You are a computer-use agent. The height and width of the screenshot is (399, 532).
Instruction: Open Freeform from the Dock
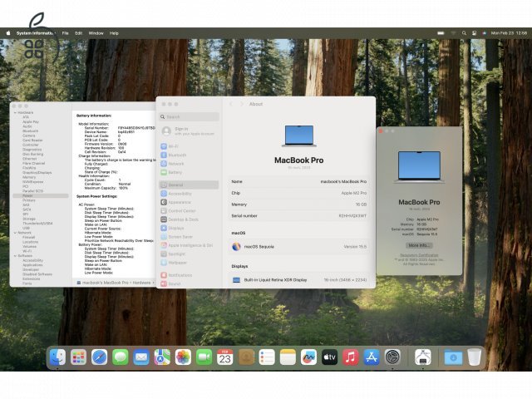tap(308, 357)
